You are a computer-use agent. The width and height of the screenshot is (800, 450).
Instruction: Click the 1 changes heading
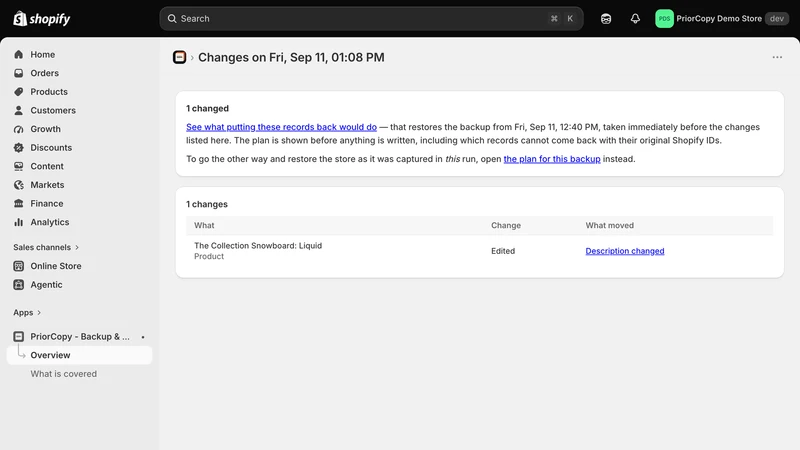pos(207,204)
